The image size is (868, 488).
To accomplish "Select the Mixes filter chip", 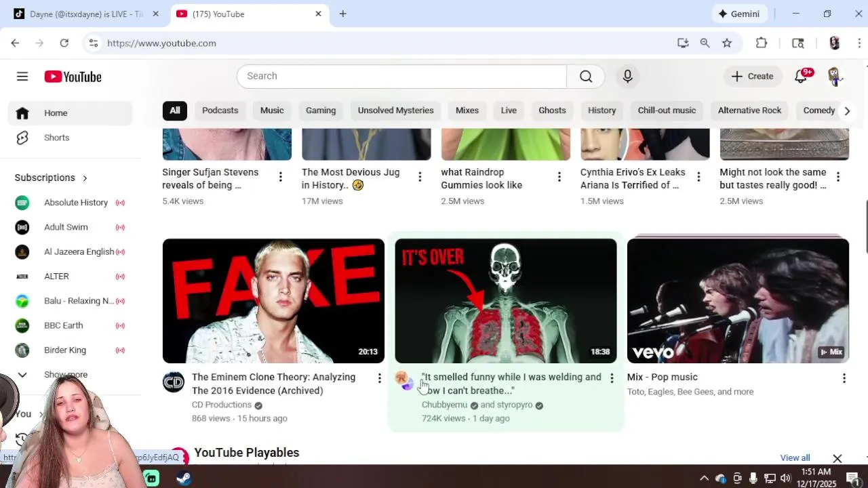I will point(467,110).
